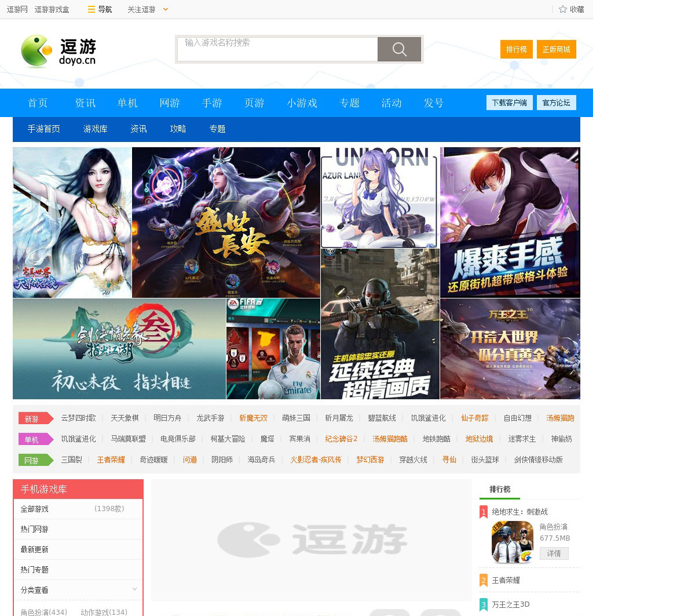Viewport: 695px width, 616px height.
Task: Open the 斩魔无双 orange link
Action: point(253,418)
